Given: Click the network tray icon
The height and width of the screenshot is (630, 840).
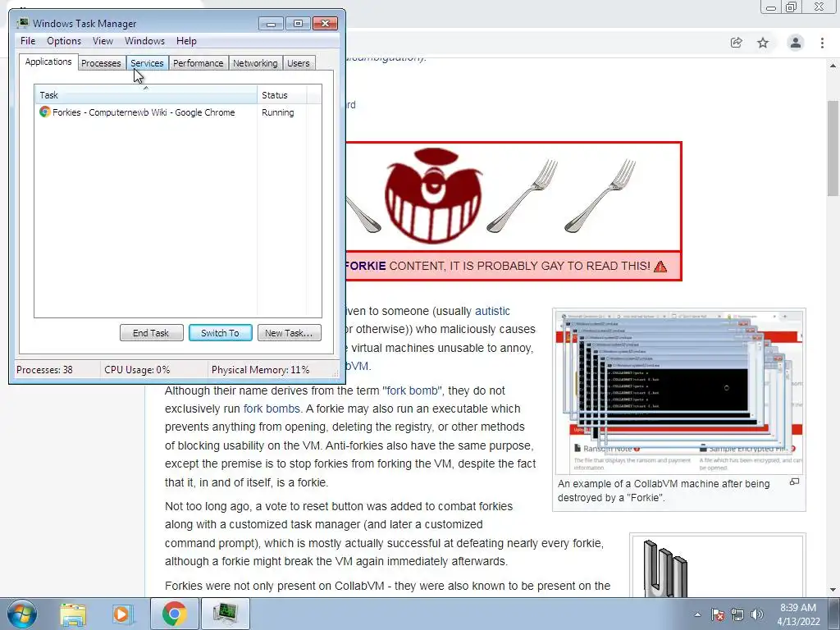Looking at the screenshot, I should click(x=737, y=614).
